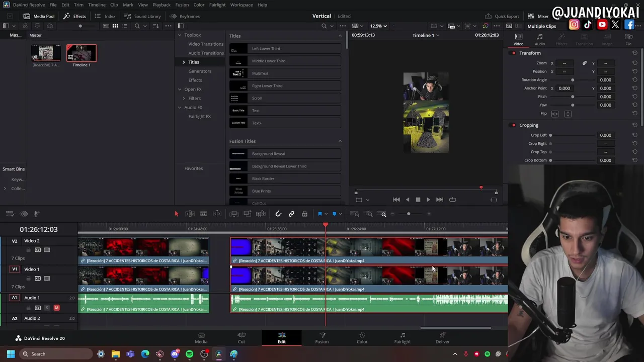Click the Overwrite Clip edit icon
The height and width of the screenshot is (362, 644).
pyautogui.click(x=247, y=214)
